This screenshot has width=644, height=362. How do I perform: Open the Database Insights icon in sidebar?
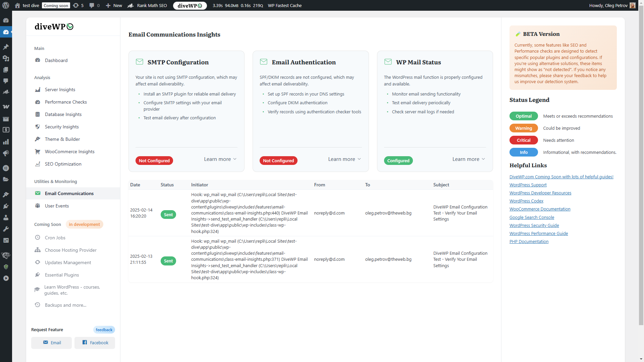point(38,114)
